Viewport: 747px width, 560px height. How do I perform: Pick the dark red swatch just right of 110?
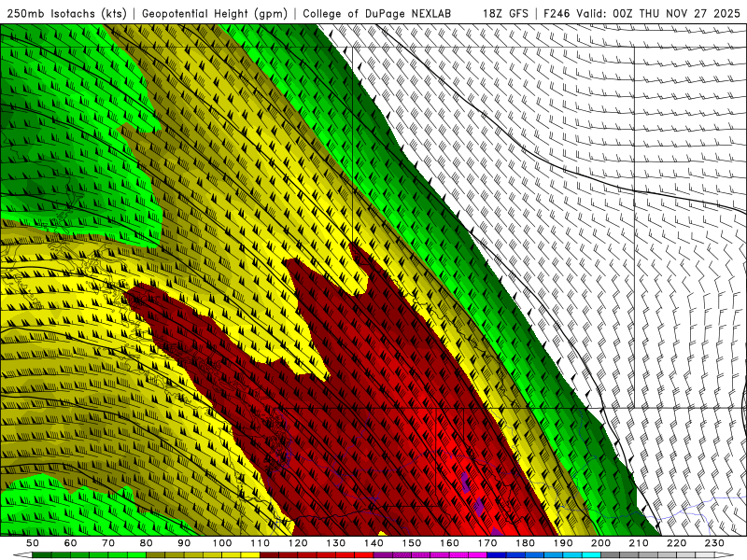(x=269, y=555)
